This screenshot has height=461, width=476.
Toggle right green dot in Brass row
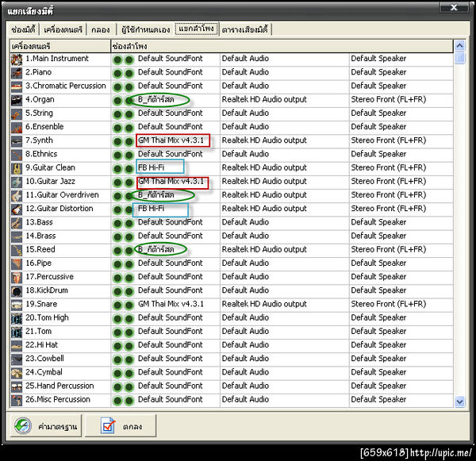point(129,237)
